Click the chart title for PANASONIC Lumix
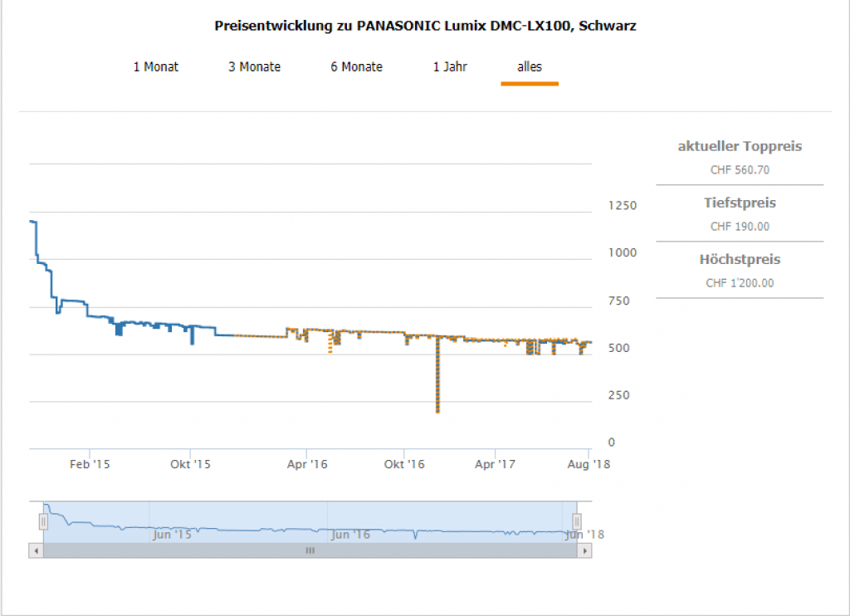Screen dimensions: 850x616 point(426,26)
